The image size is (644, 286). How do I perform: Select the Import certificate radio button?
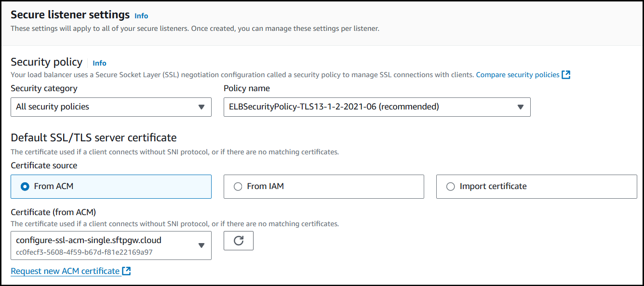coord(450,187)
